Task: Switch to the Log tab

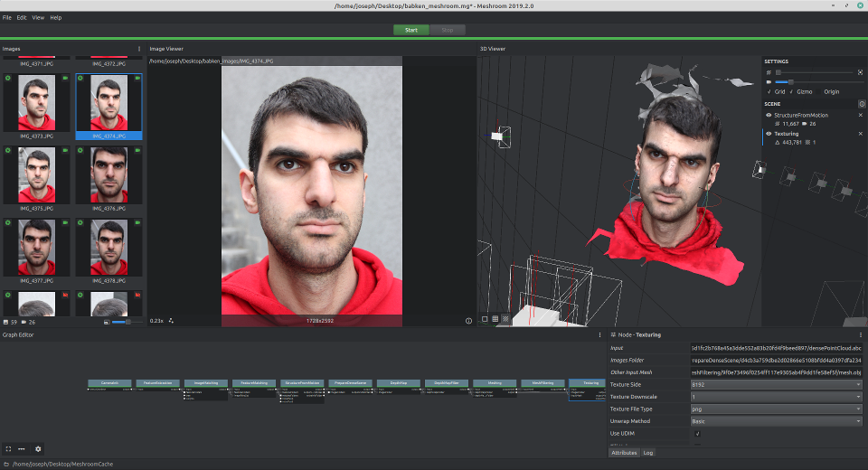Action: coord(648,453)
